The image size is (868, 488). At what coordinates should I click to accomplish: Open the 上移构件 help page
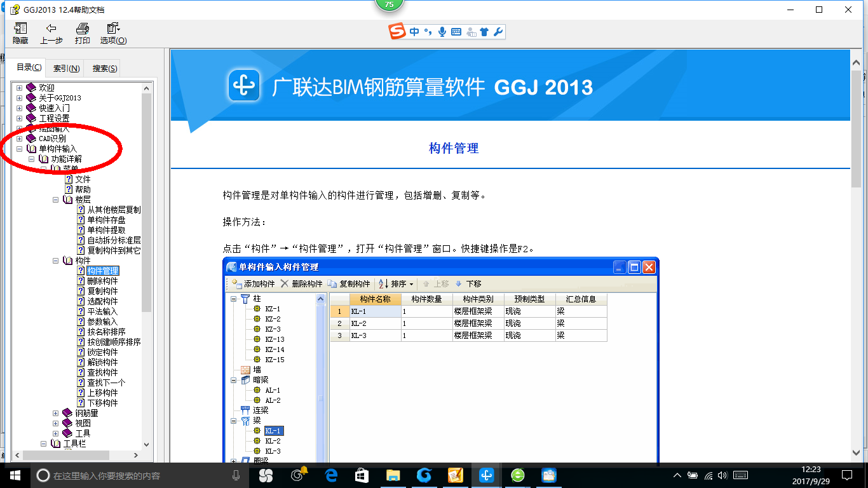(x=102, y=393)
